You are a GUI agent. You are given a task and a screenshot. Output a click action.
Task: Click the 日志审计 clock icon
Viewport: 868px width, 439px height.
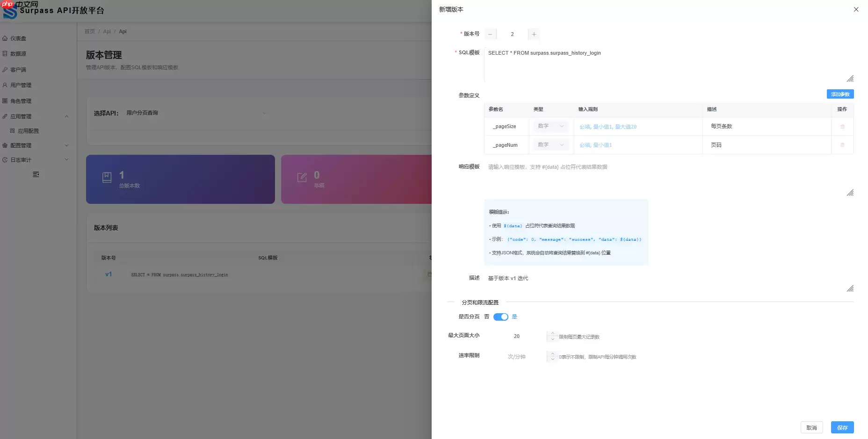(6, 159)
